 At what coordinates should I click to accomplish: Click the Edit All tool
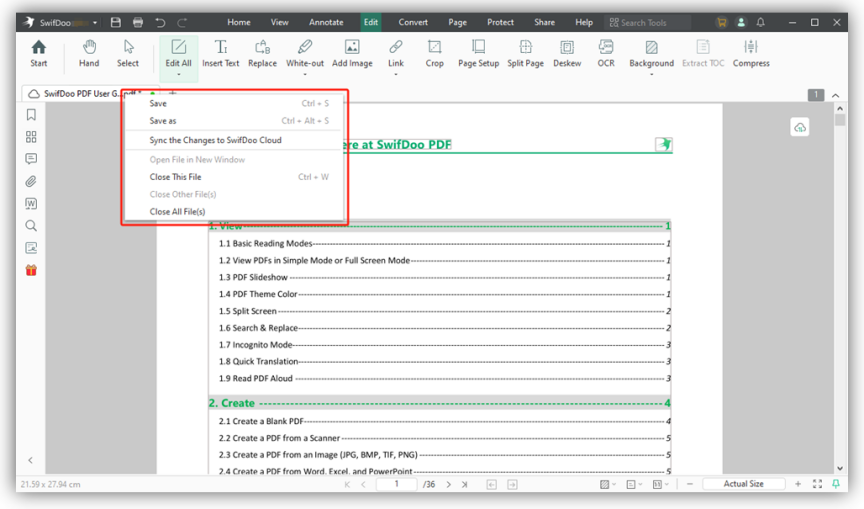(x=179, y=53)
